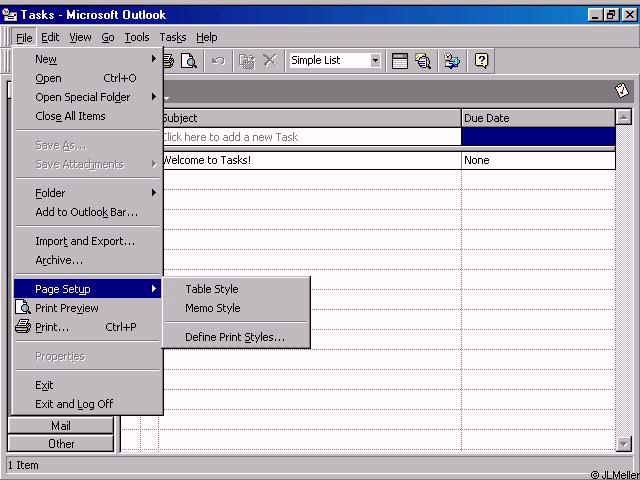Open the View menu
The image size is (640, 480).
[x=80, y=38]
